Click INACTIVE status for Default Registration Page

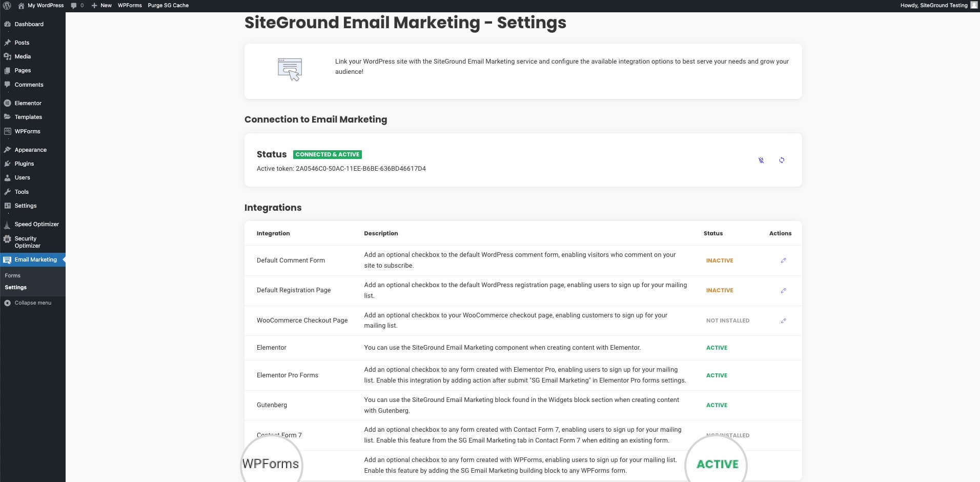pos(720,290)
